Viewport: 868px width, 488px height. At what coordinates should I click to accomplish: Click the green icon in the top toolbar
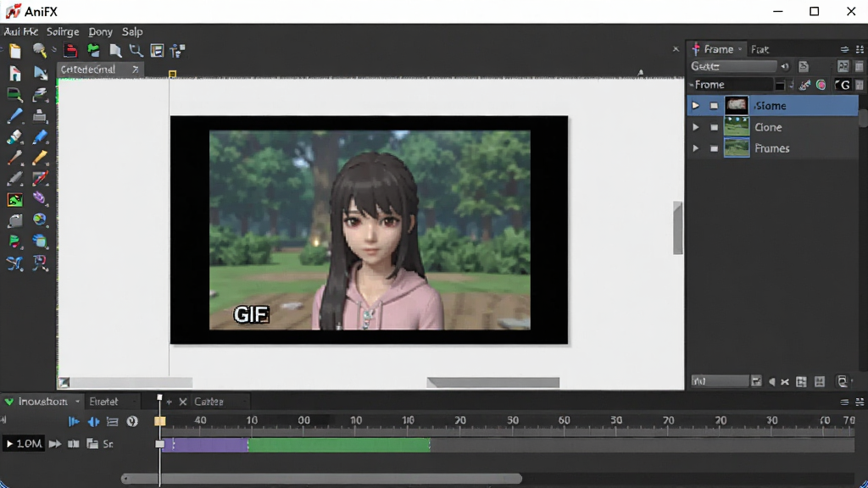pyautogui.click(x=93, y=50)
